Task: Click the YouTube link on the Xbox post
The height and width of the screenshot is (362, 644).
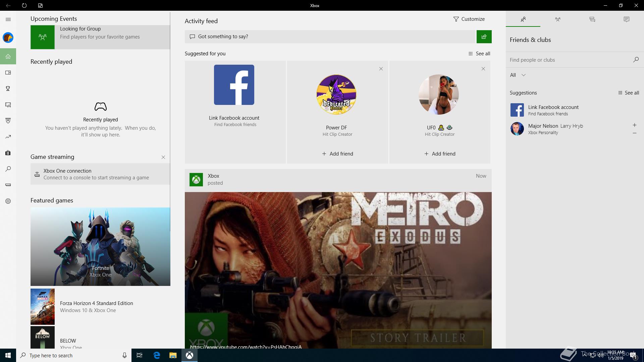Action: pos(246,347)
